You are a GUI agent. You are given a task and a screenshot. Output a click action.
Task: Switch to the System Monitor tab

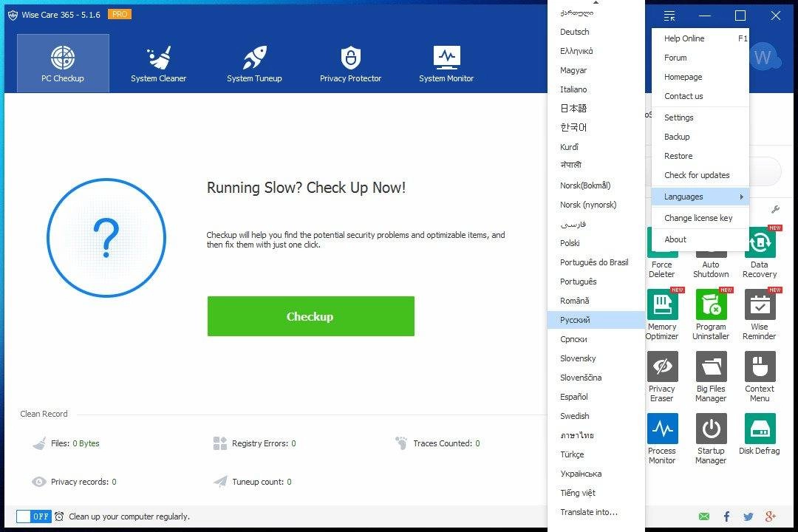point(446,63)
